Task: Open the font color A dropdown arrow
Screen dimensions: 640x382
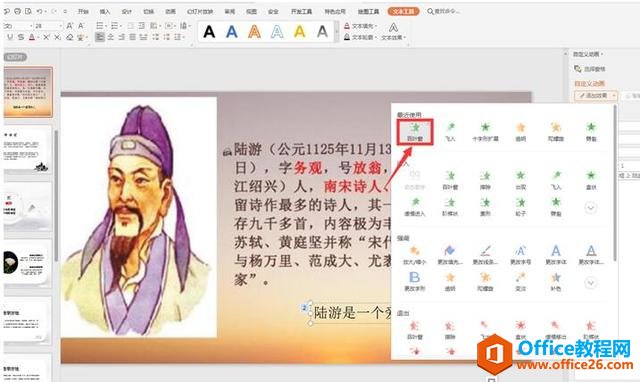Action: pos(38,37)
